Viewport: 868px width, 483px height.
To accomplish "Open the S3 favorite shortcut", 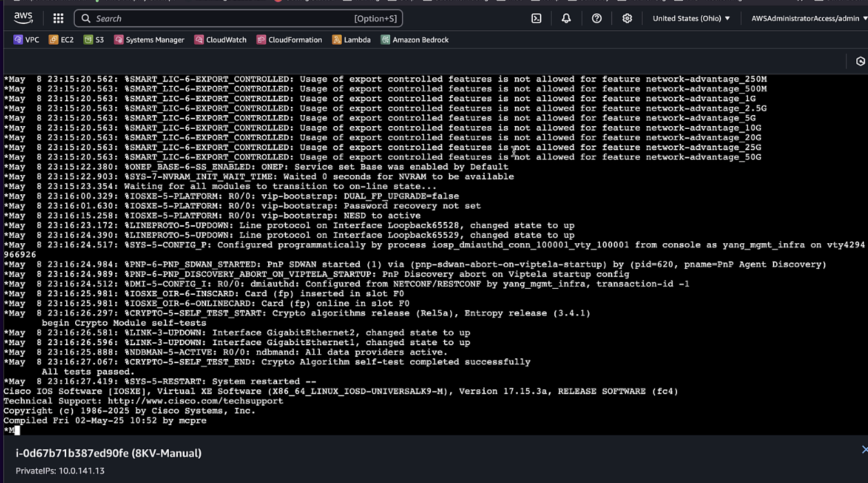I will coord(94,40).
